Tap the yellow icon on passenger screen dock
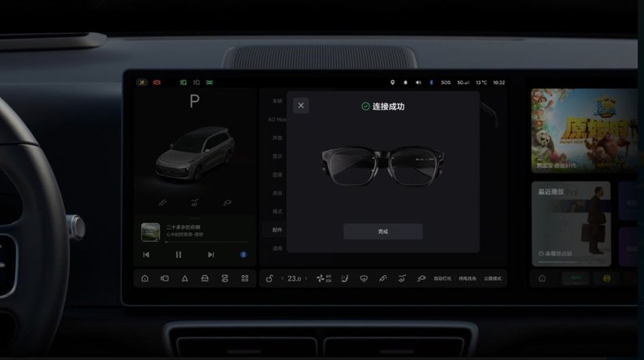The height and width of the screenshot is (360, 644). tap(607, 278)
